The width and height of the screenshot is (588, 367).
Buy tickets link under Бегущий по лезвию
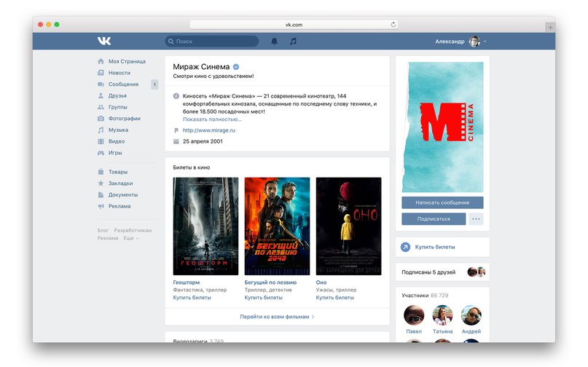click(x=263, y=297)
